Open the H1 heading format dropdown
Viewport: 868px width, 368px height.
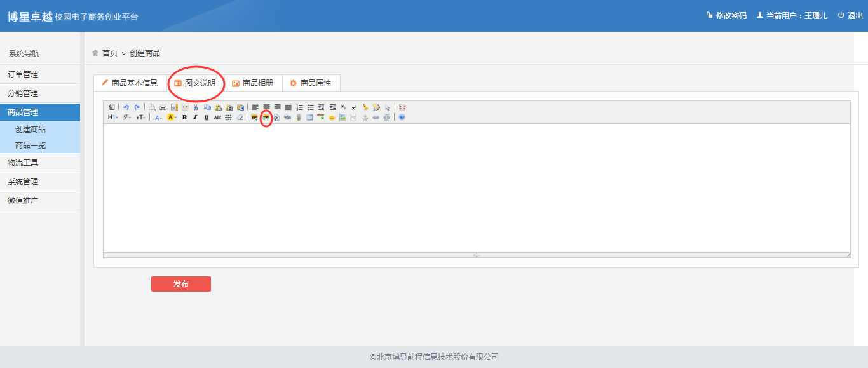(x=112, y=118)
